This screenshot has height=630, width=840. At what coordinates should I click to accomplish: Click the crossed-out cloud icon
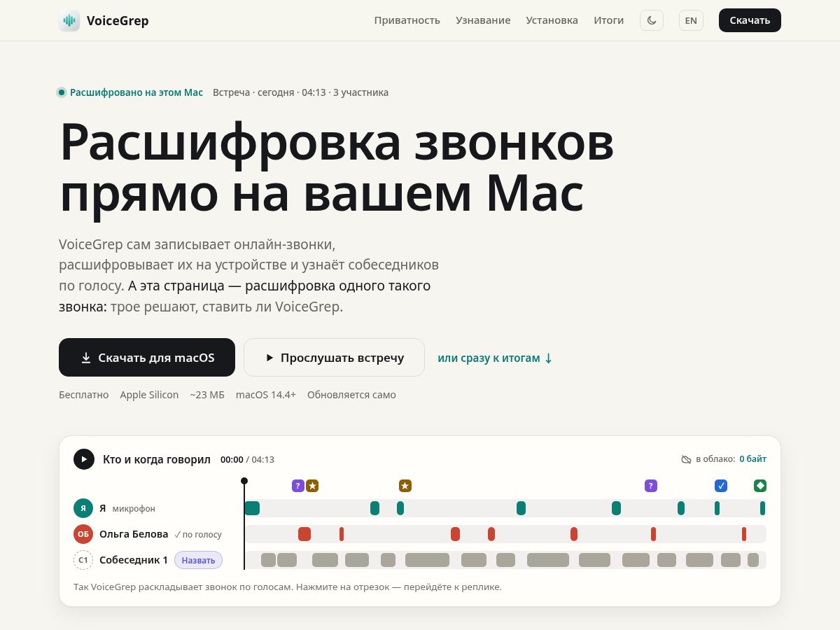tap(687, 459)
